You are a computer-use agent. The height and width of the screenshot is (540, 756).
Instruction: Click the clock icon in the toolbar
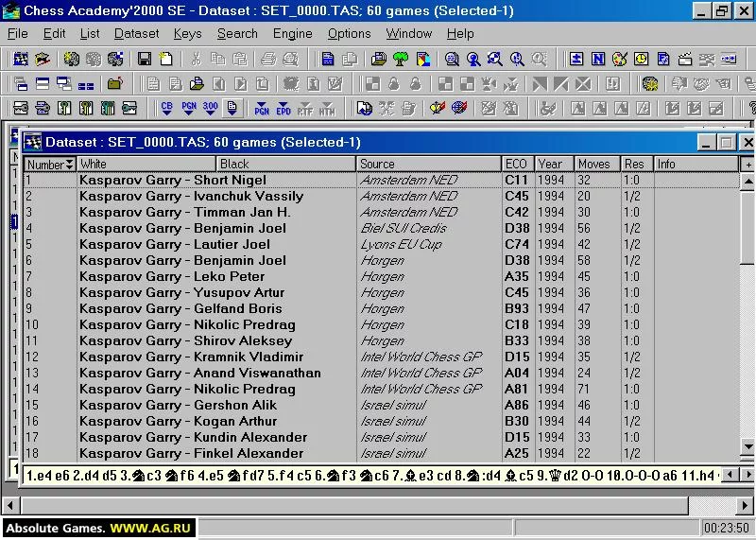[642, 59]
